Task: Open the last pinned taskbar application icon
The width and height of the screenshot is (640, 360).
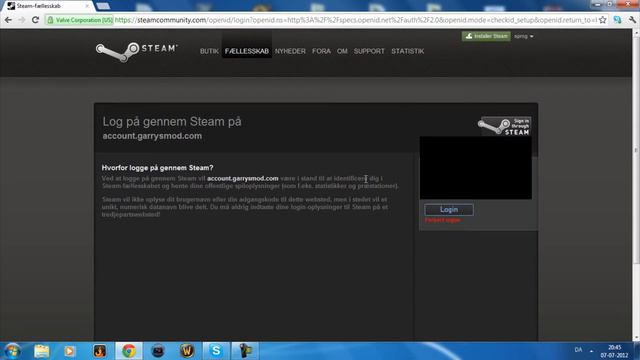Action: (245, 351)
